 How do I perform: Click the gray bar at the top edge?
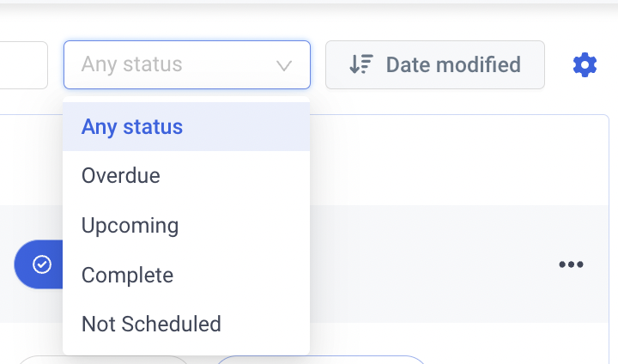[309, 2]
